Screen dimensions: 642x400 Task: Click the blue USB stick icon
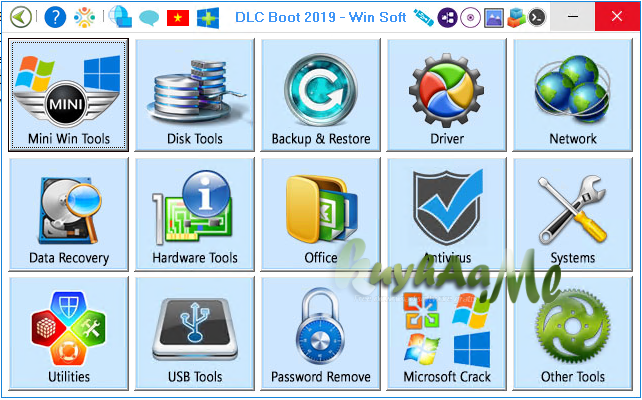(423, 17)
